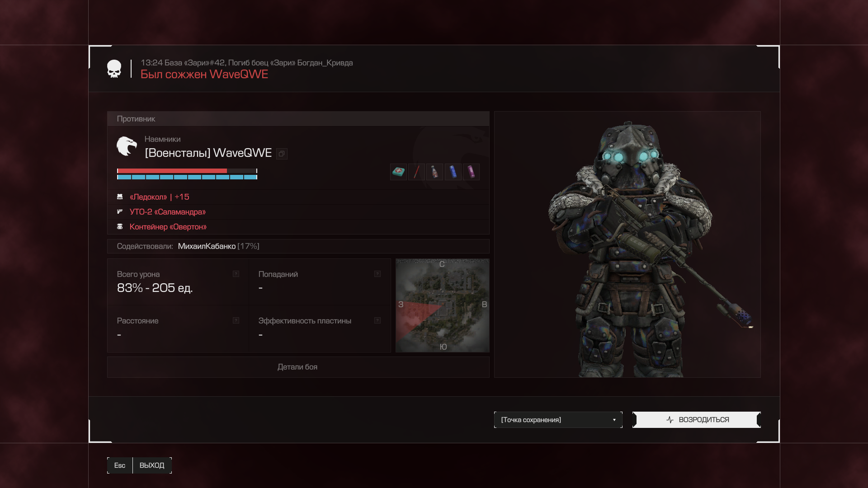
Task: Click the damage value 83% - 205 ед.
Action: pyautogui.click(x=155, y=288)
